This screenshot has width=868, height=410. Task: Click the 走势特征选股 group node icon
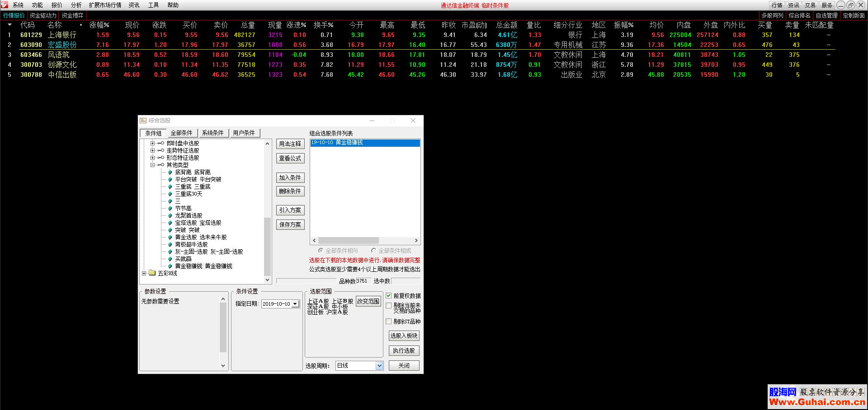click(x=160, y=151)
